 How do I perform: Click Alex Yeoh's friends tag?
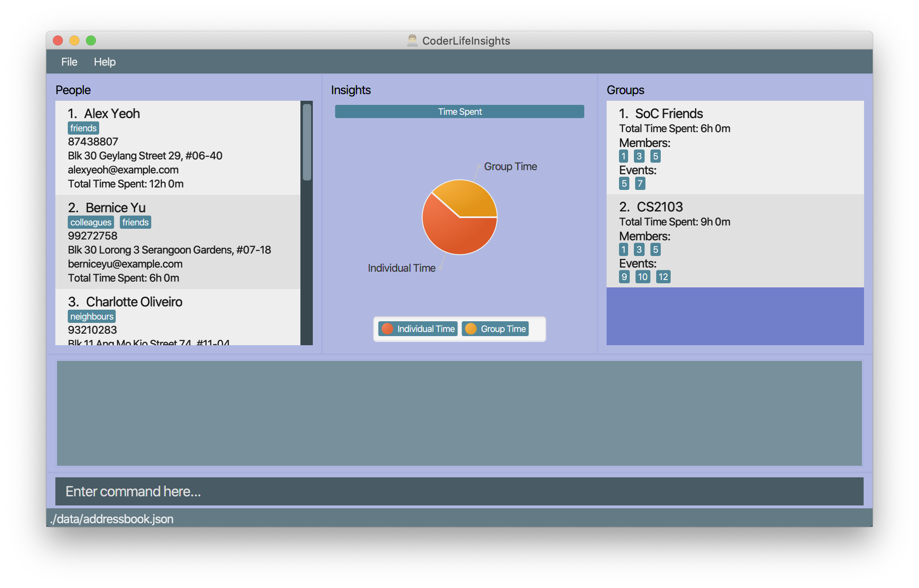pyautogui.click(x=83, y=128)
